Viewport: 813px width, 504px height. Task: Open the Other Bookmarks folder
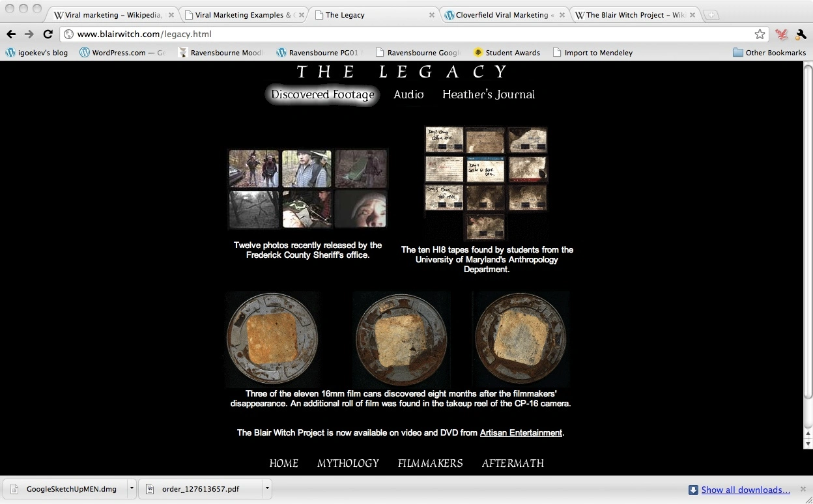click(769, 53)
